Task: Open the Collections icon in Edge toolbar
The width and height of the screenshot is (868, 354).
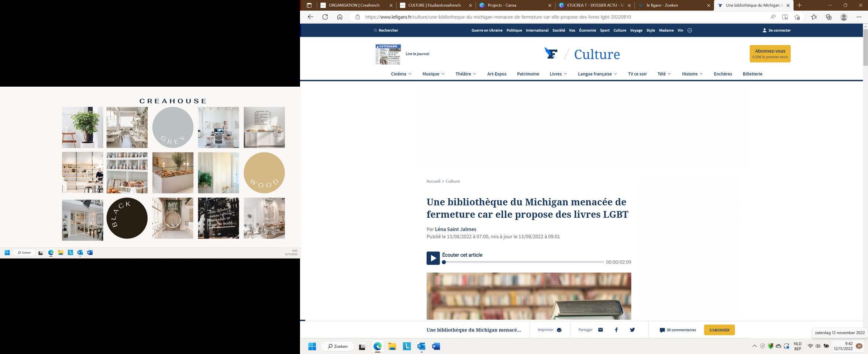Action: click(829, 17)
